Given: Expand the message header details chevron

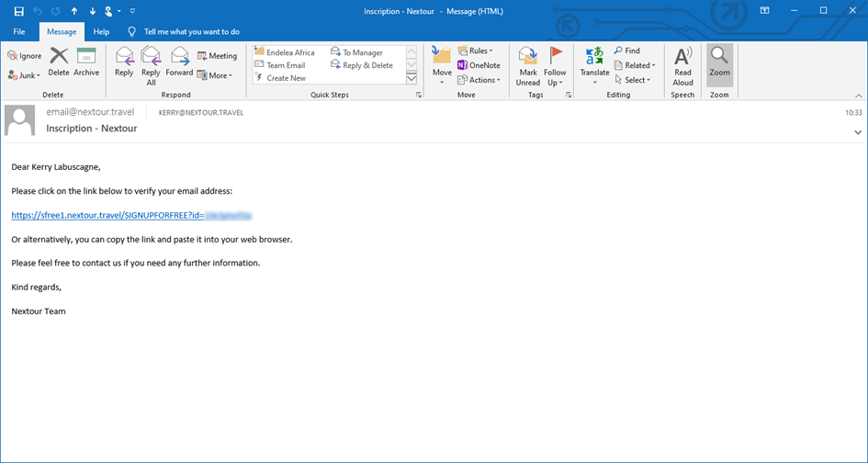Looking at the screenshot, I should 858,132.
